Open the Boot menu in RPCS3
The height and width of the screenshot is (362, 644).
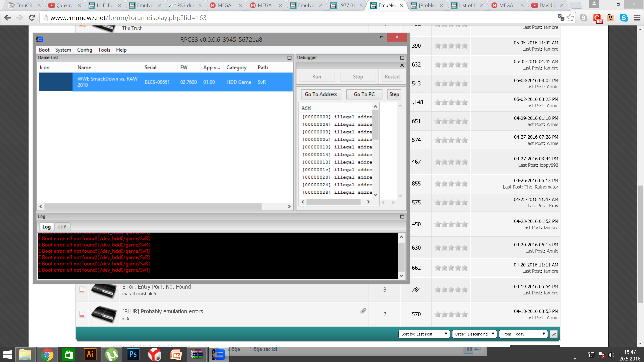point(44,50)
